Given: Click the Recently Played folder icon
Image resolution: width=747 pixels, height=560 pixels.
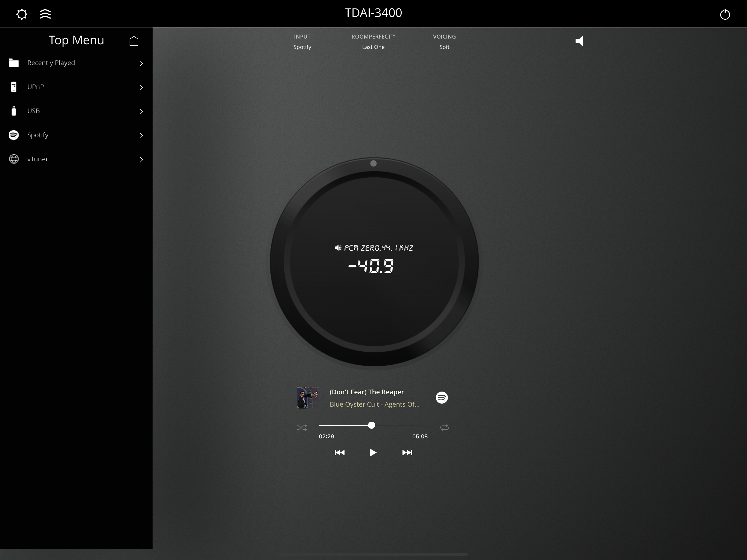Looking at the screenshot, I should (13, 63).
